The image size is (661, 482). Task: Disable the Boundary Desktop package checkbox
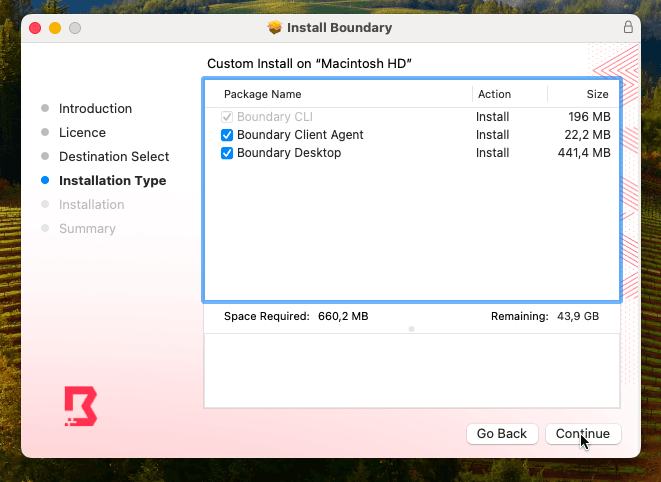227,153
